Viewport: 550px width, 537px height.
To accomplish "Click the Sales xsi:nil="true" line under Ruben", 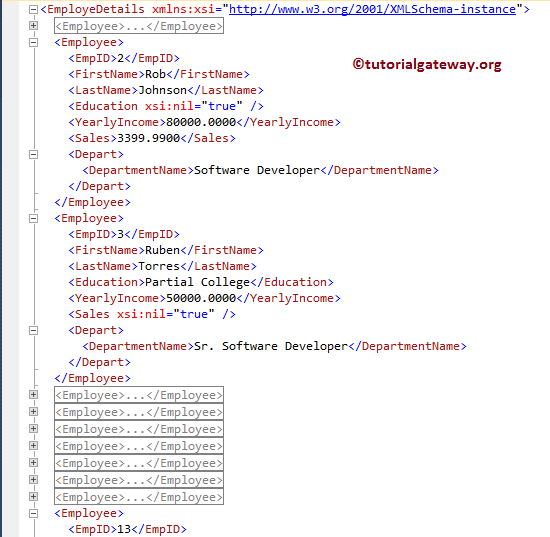I will coord(152,314).
